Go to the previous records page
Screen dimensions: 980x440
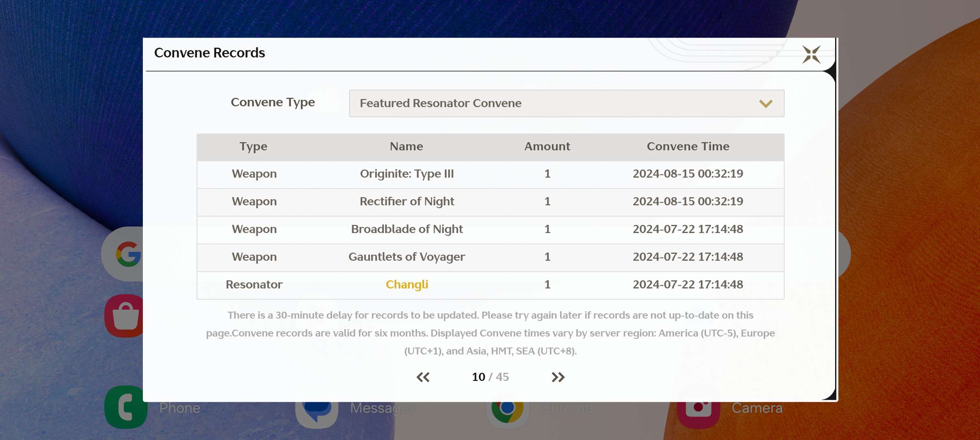423,377
